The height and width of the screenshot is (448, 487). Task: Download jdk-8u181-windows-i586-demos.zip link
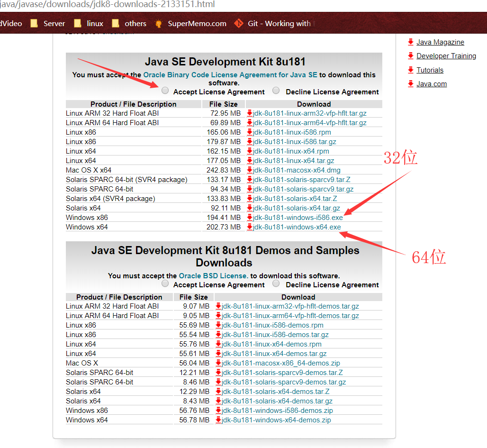[277, 411]
